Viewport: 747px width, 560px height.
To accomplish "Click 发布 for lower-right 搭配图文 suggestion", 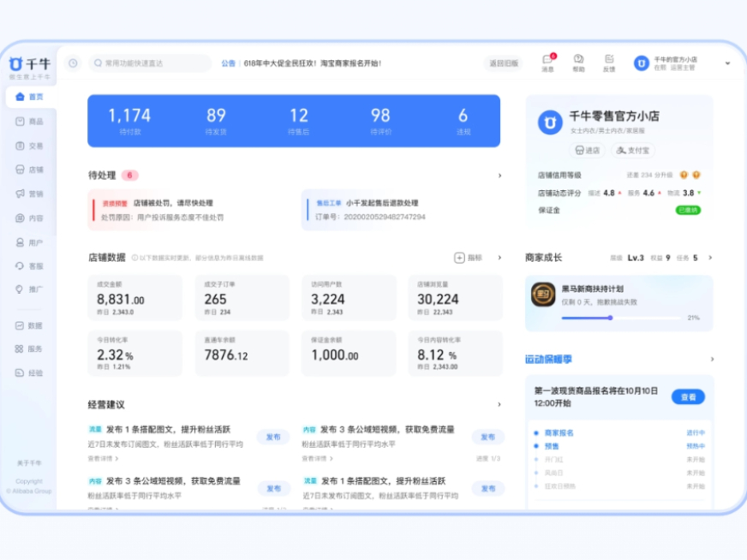I will (x=487, y=488).
